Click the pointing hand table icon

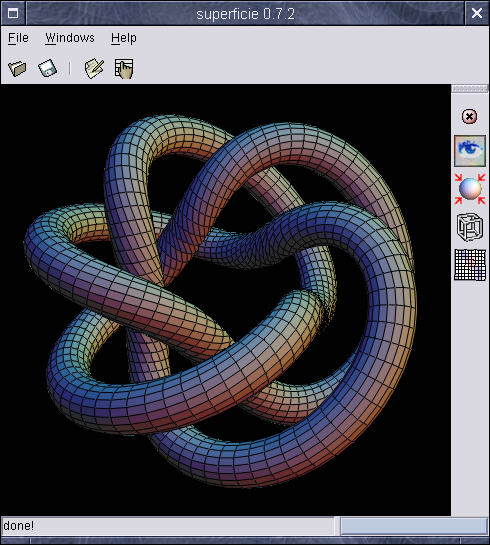point(124,68)
